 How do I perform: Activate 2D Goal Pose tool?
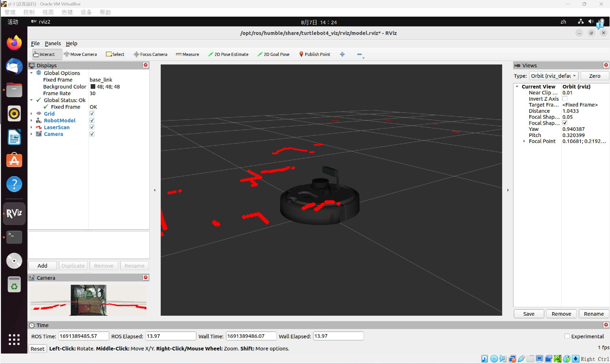coord(274,54)
